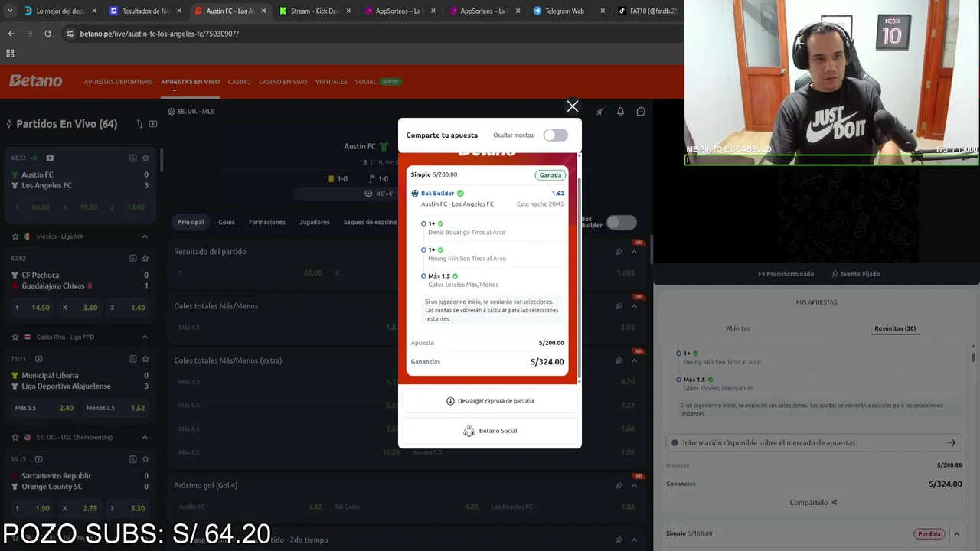
Task: Open stats icon for Austin FC match
Action: [x=132, y=158]
